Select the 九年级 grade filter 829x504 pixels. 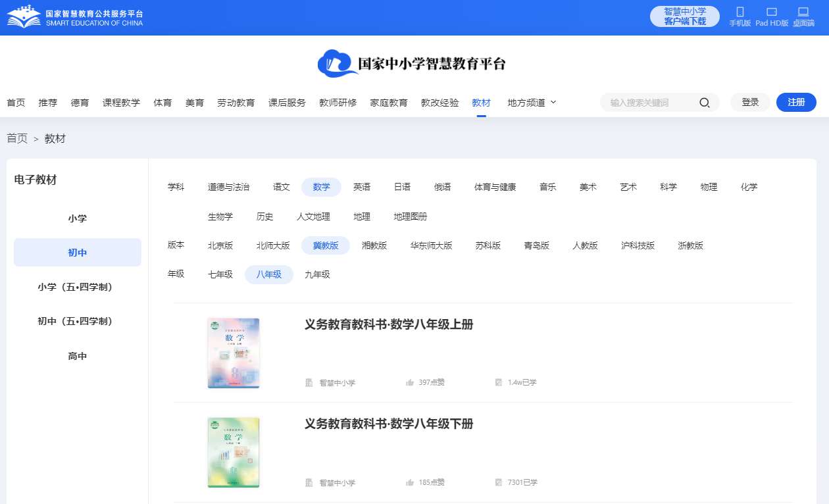316,274
